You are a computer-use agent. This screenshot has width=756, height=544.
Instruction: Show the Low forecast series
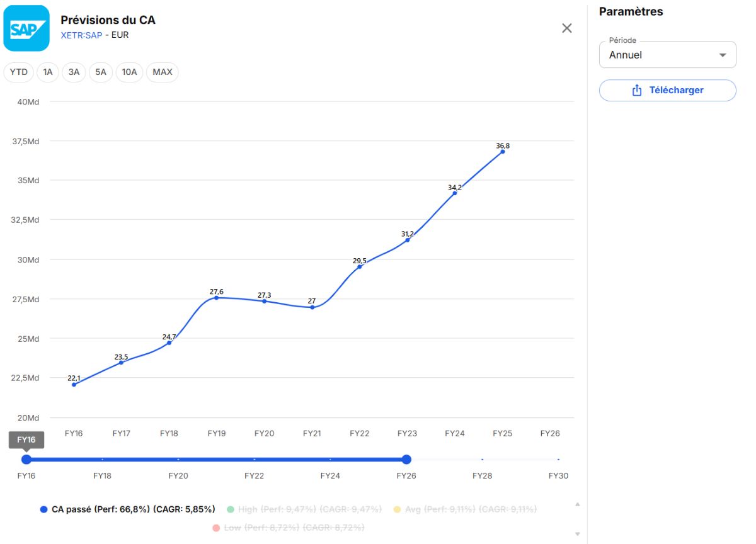(x=289, y=528)
